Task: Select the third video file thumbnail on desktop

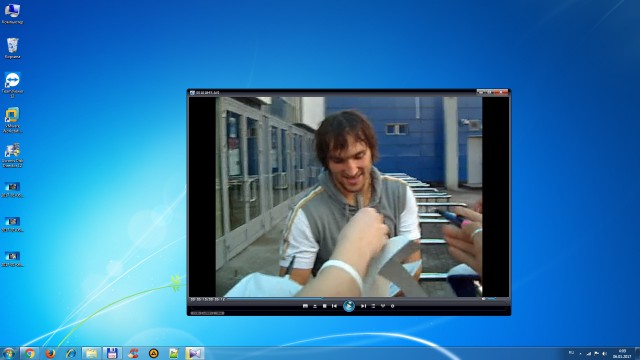Action: (12, 259)
